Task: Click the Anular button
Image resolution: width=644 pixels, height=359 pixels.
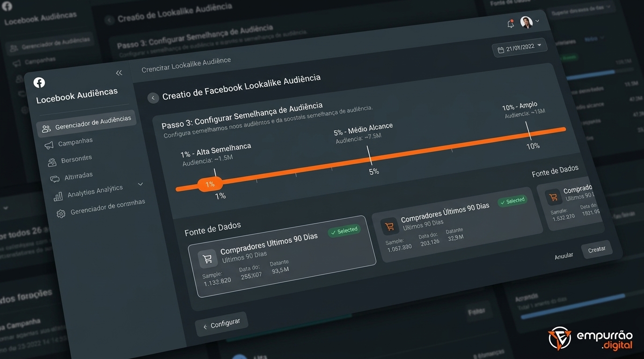Action: click(x=564, y=256)
